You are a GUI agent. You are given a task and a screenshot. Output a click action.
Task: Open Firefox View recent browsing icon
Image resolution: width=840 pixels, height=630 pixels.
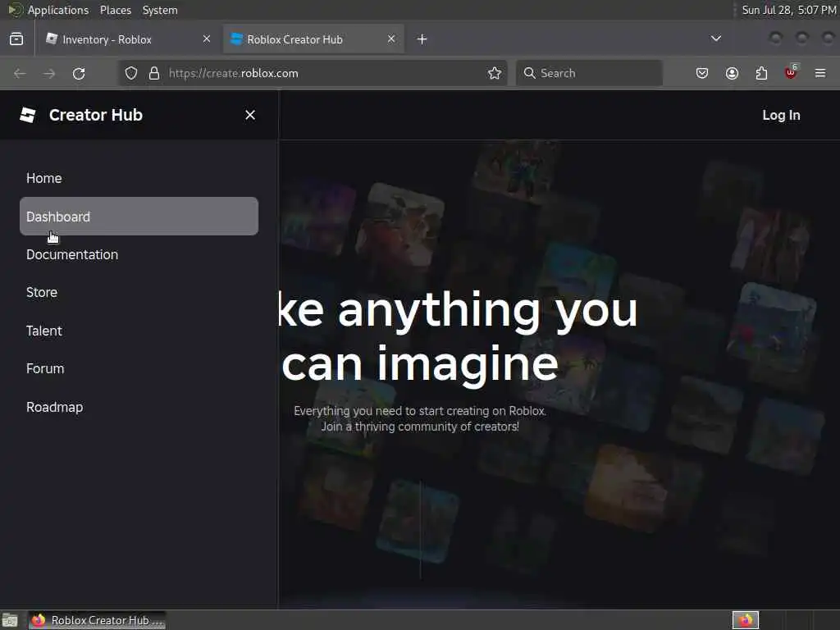coord(16,39)
